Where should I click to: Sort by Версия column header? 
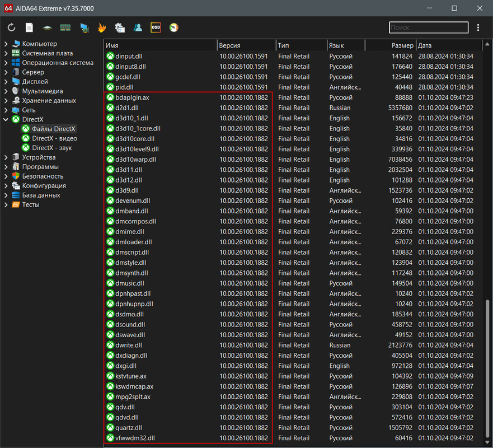click(246, 45)
